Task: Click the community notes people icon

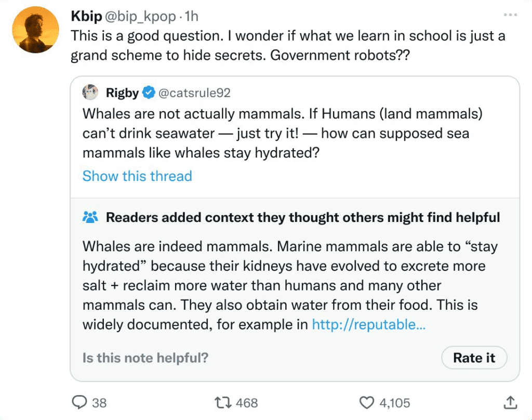Action: [90, 217]
